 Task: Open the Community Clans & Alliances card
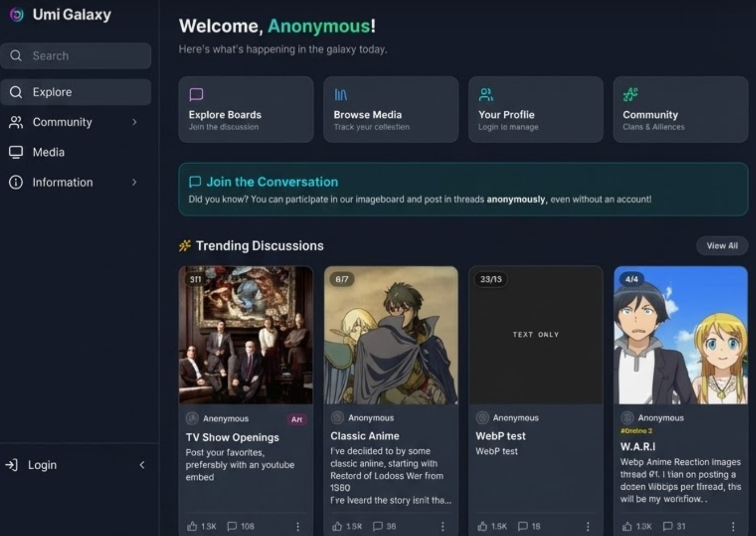tap(681, 109)
